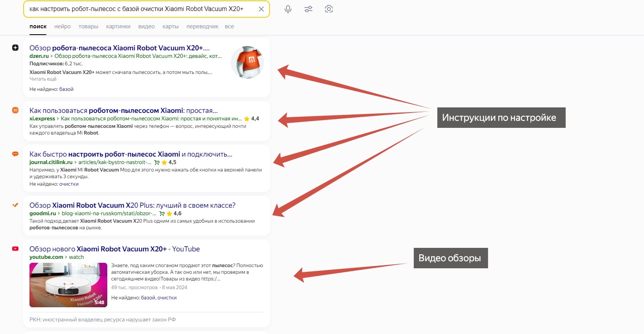The image size is (644, 334).
Task: Open 'Как быстро настроить робот-пылесос Xiaomi' result
Action: coord(131,154)
